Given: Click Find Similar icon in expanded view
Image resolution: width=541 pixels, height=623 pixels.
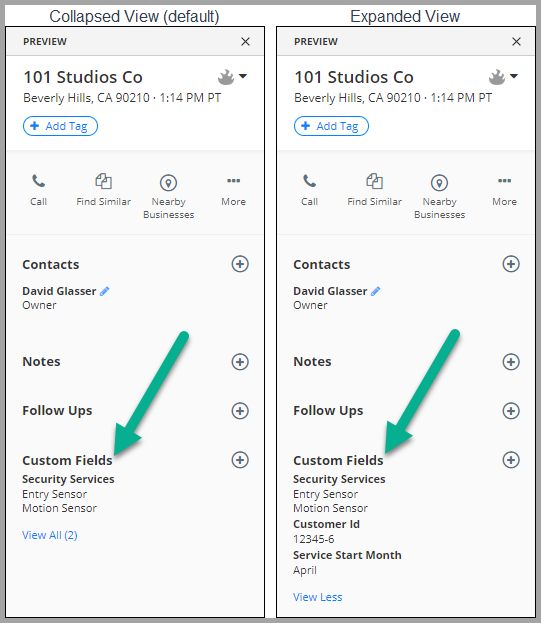Looking at the screenshot, I should [374, 181].
